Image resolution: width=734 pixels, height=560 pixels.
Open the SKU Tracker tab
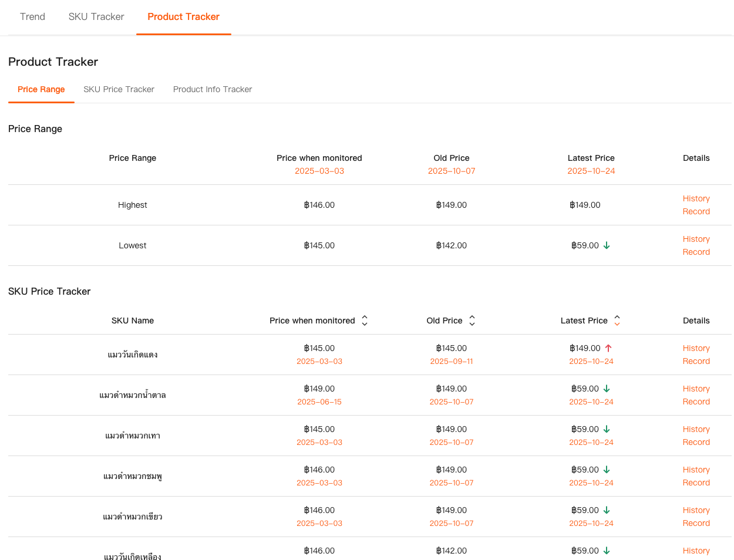click(96, 16)
